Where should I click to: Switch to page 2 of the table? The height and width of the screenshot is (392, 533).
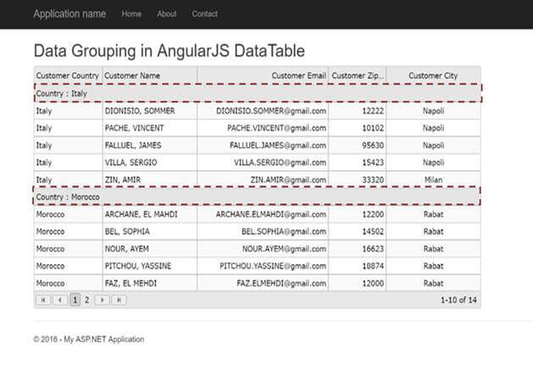point(86,300)
